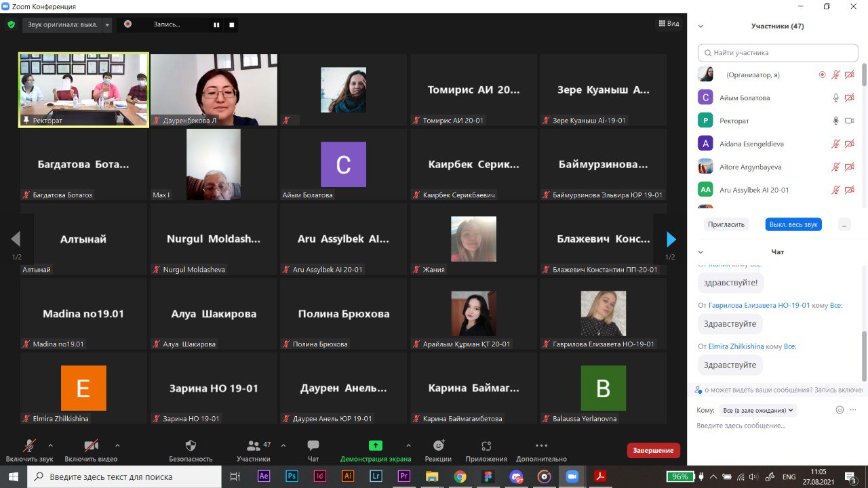Start Демонстрация экрана screen share
The image size is (868, 488).
point(375,445)
